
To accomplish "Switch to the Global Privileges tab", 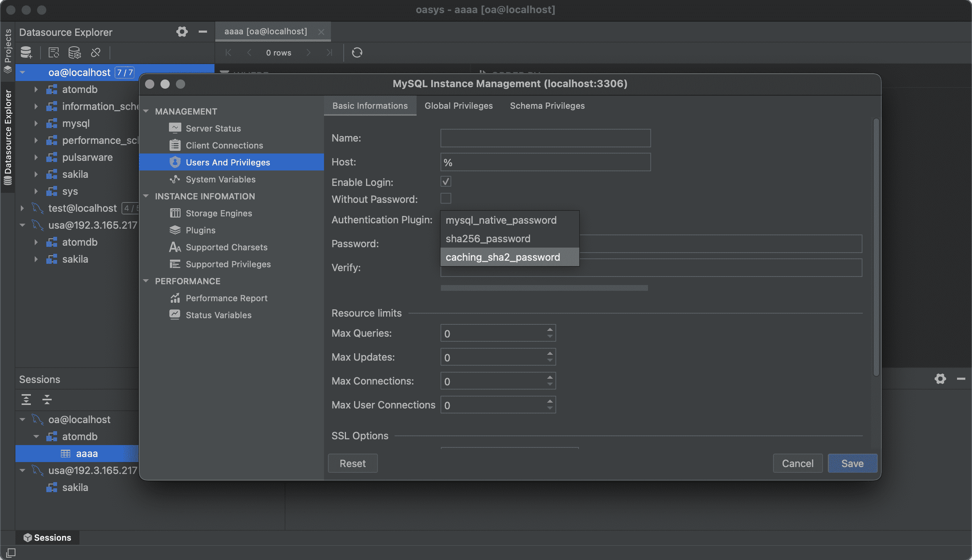I will pos(459,106).
